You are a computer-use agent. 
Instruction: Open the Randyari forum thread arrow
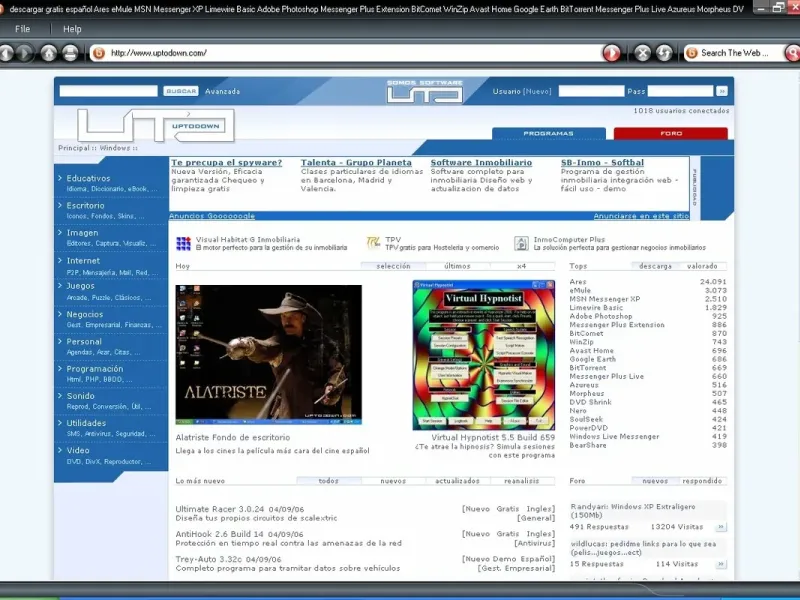coord(720,527)
